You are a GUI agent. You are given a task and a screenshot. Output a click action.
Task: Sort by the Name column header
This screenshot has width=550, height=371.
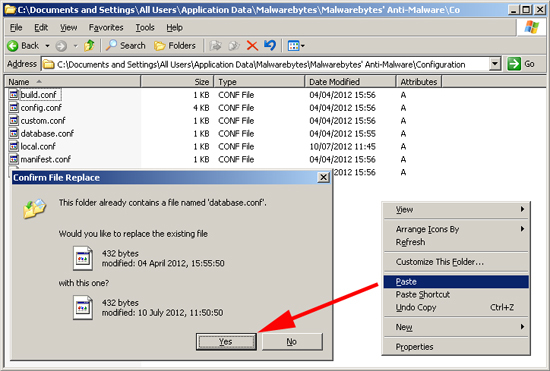tap(72, 82)
